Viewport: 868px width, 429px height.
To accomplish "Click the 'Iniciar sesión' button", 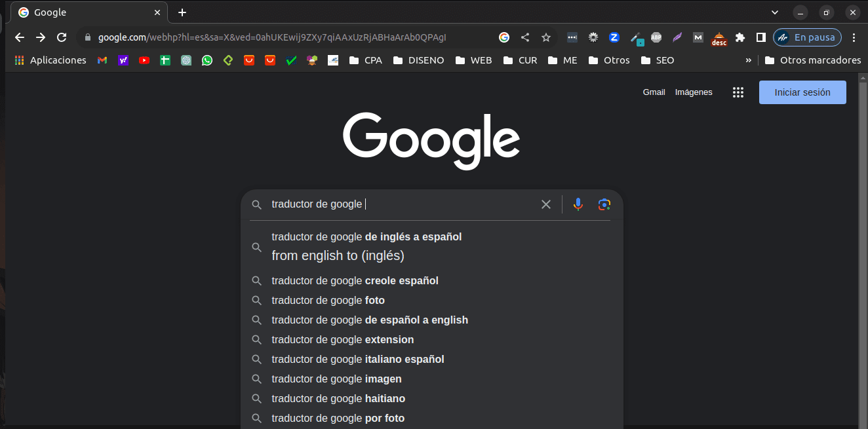I will [802, 92].
